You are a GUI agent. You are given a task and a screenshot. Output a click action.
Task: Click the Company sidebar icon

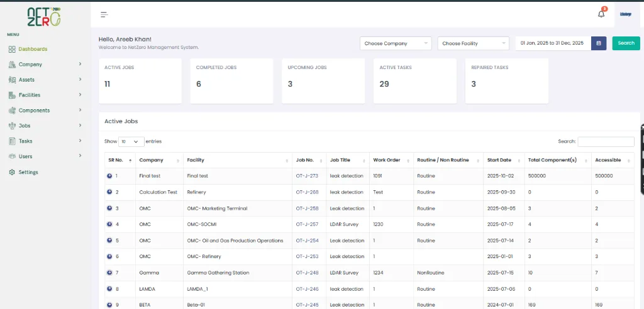click(12, 65)
